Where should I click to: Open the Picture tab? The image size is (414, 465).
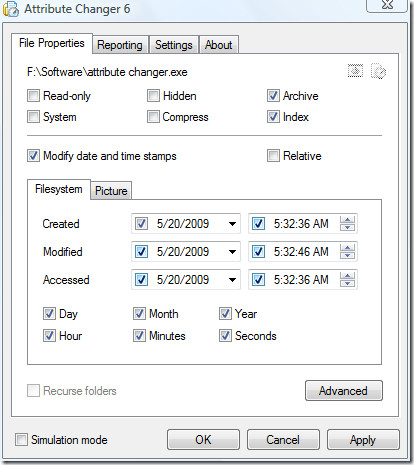click(x=111, y=191)
